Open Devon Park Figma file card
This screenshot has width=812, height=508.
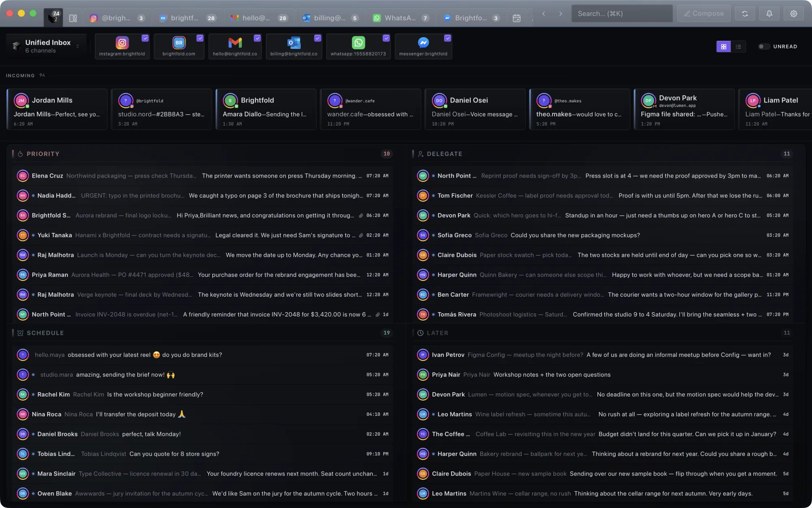click(684, 109)
